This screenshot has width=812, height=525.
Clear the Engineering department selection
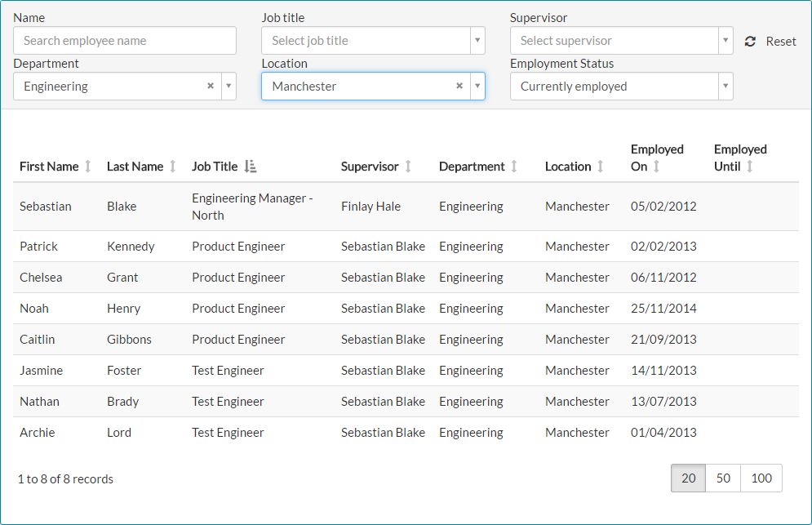click(x=211, y=86)
